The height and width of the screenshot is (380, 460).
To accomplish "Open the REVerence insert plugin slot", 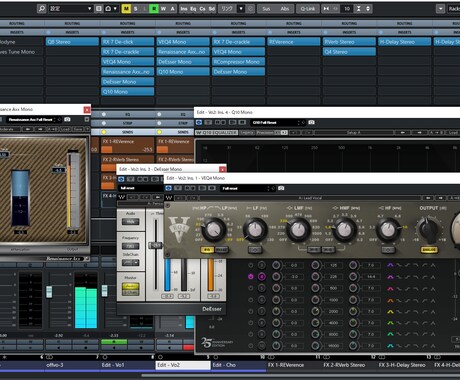I will point(294,42).
